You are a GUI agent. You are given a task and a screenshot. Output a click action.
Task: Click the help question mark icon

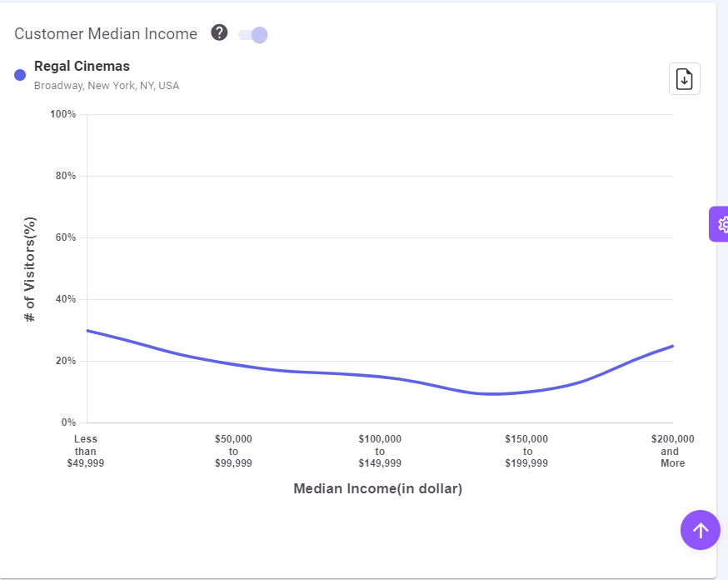click(219, 33)
